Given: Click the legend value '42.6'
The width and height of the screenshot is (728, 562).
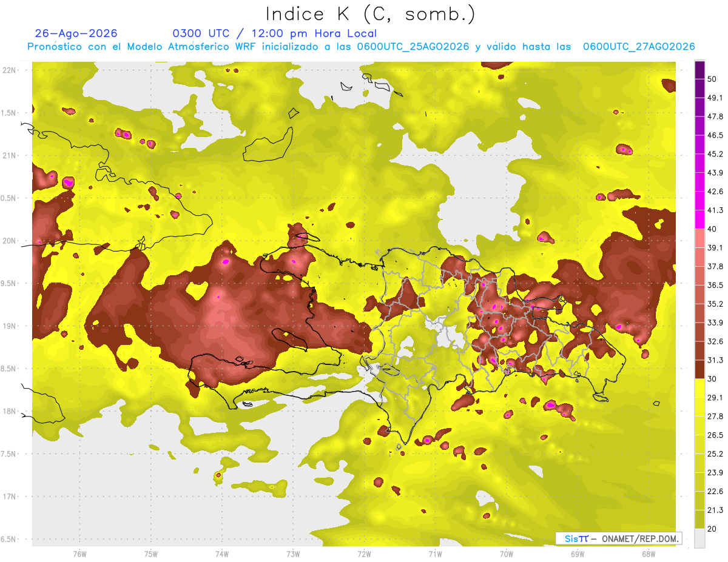Looking at the screenshot, I should (x=715, y=192).
